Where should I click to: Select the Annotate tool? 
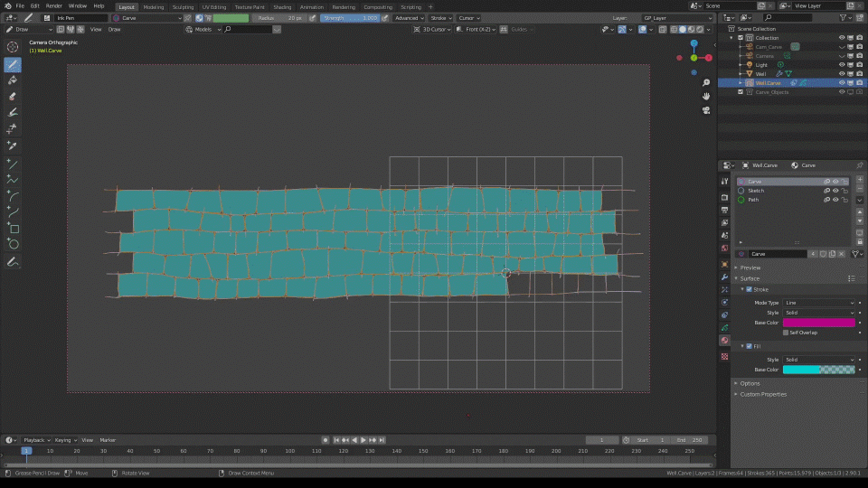point(13,262)
